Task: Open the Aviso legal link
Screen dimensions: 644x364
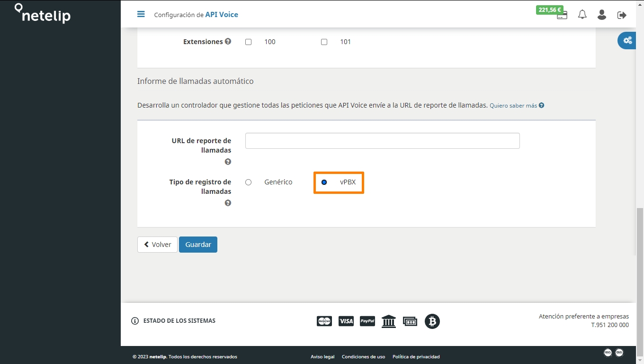Action: (322, 356)
